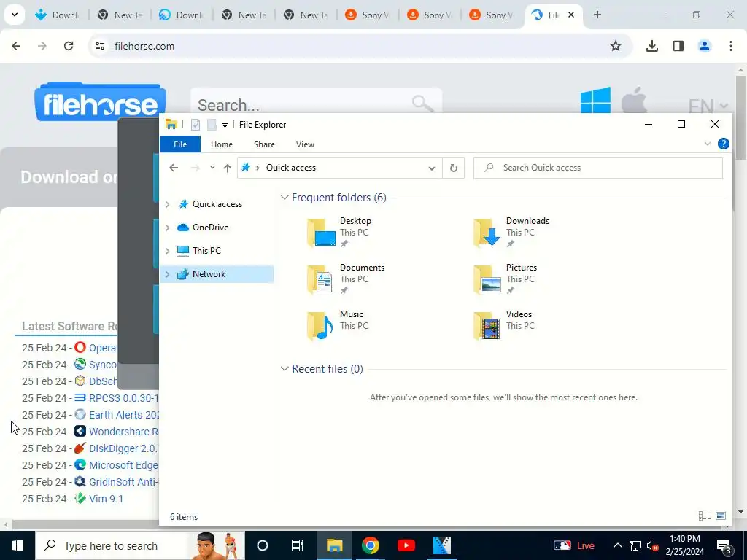Open the GridinSoft Anti link
747x560 pixels.
coord(123,482)
